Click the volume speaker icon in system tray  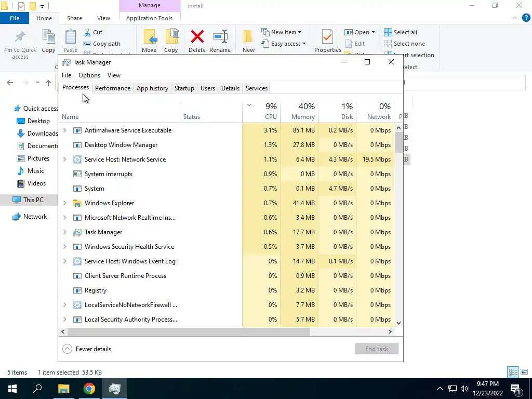point(464,389)
